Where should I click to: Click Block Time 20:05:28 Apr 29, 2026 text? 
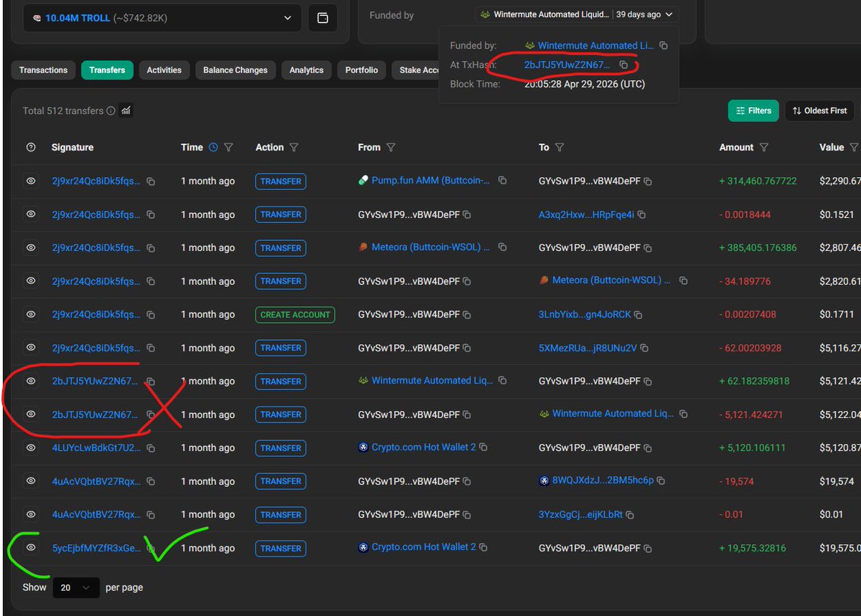click(585, 84)
